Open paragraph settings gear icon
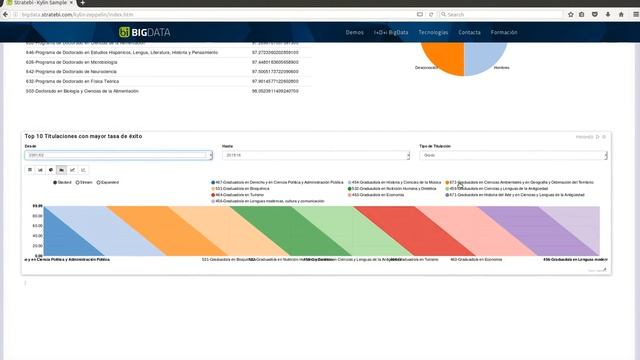Screen dimensions: 640x360 [x=604, y=137]
